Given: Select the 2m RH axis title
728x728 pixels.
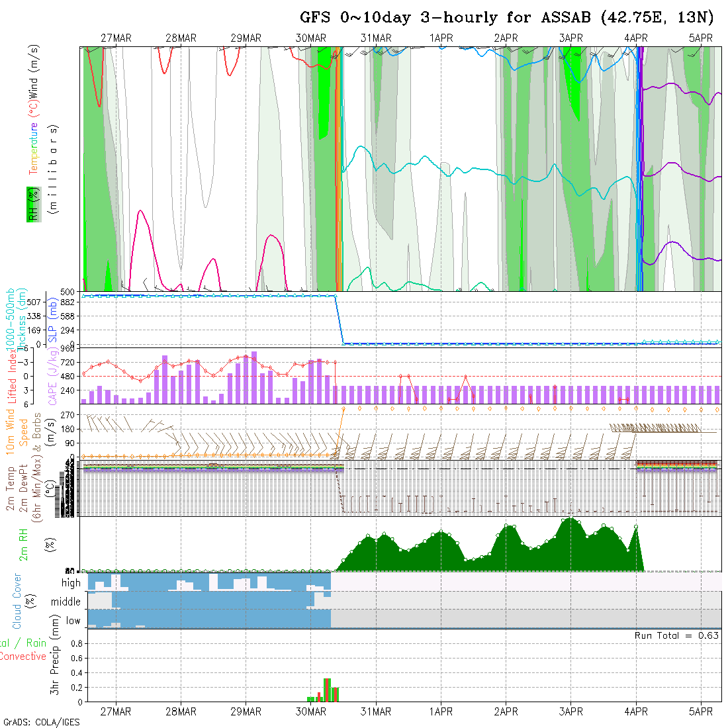Looking at the screenshot, I should (x=23, y=545).
